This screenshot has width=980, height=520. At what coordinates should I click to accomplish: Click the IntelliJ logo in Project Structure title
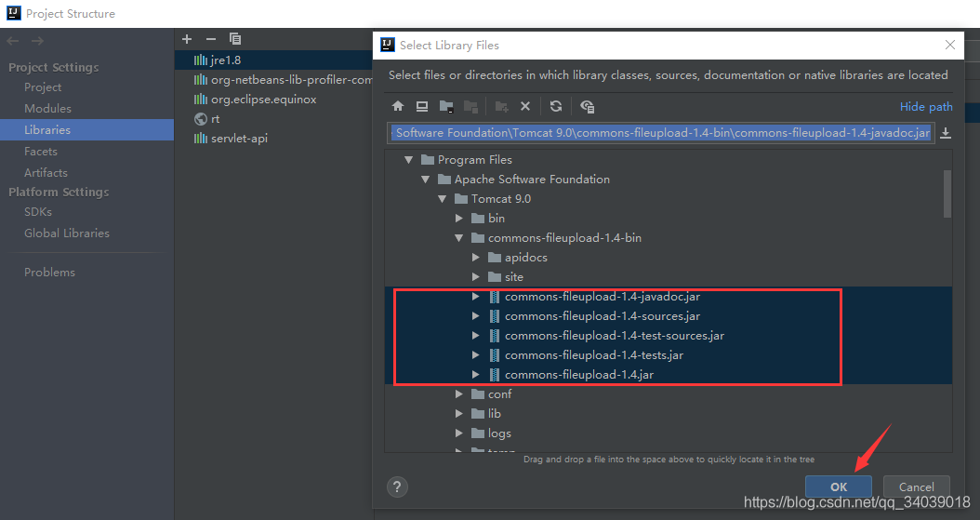click(x=14, y=13)
